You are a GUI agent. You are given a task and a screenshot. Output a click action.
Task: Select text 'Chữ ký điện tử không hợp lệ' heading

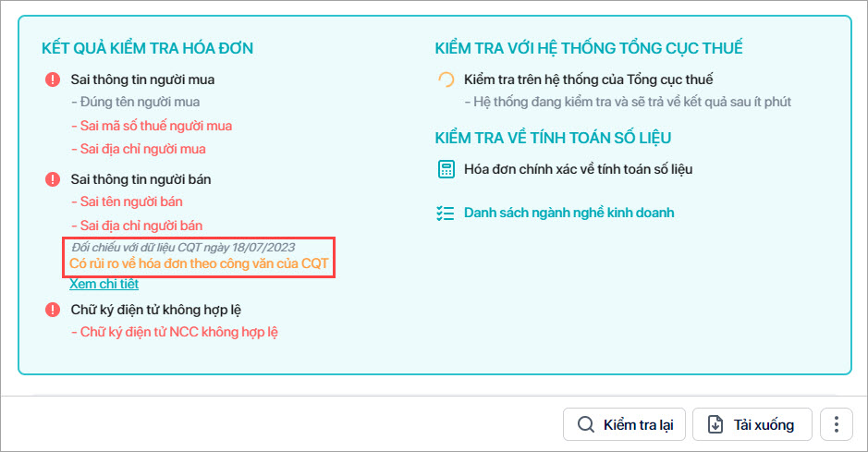(x=156, y=310)
